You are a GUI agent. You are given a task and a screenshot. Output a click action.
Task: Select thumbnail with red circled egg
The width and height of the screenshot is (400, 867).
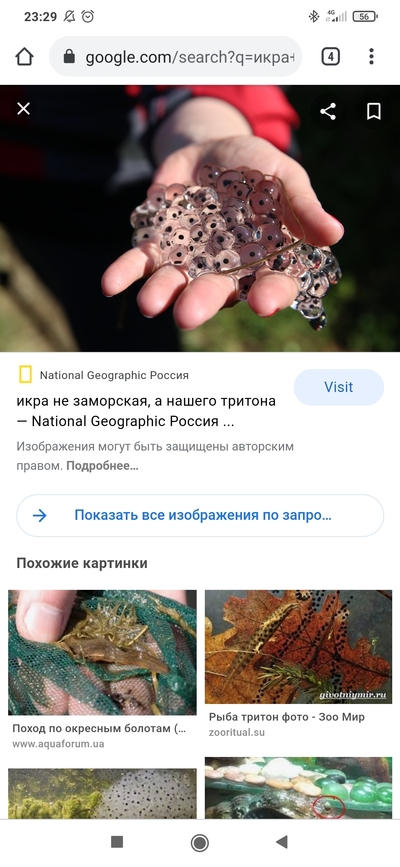point(298,788)
